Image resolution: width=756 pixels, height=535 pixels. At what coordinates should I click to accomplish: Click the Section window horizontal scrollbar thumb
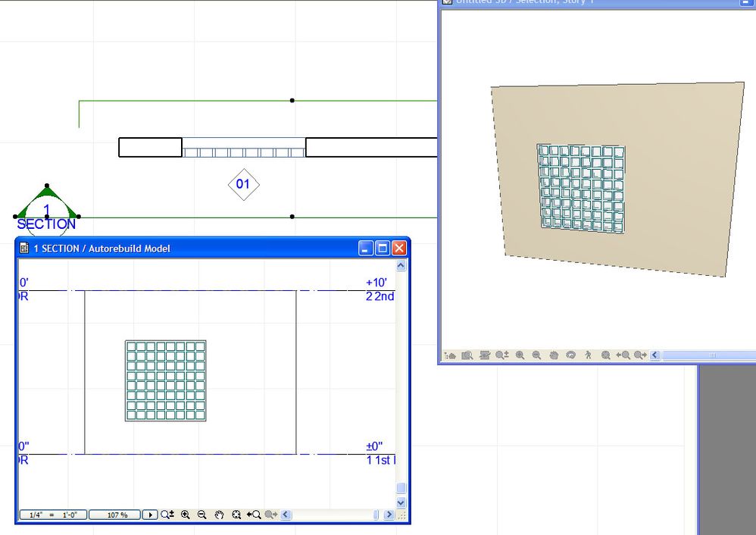pyautogui.click(x=376, y=515)
